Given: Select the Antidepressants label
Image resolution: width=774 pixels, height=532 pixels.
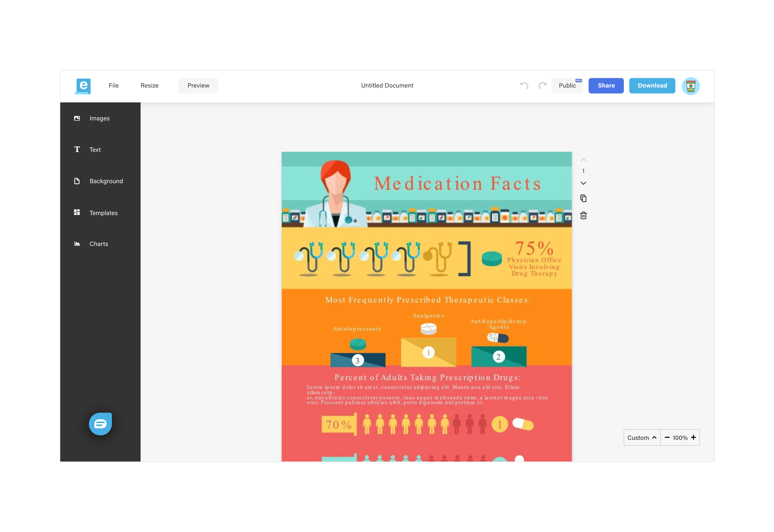Looking at the screenshot, I should (357, 329).
